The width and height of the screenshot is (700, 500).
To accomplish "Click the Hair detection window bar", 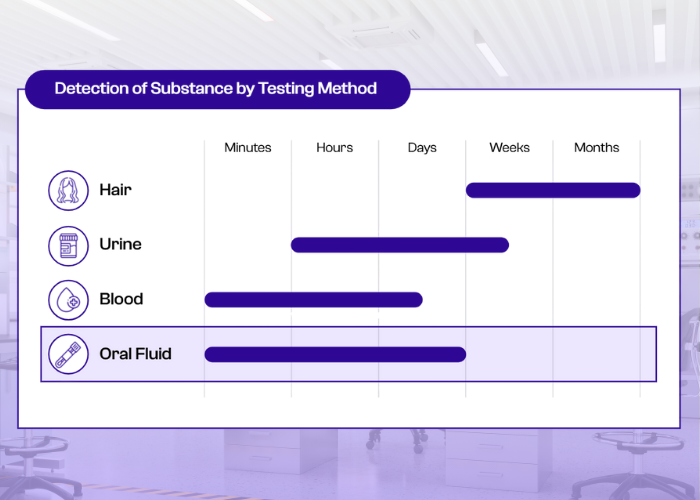I will click(553, 190).
